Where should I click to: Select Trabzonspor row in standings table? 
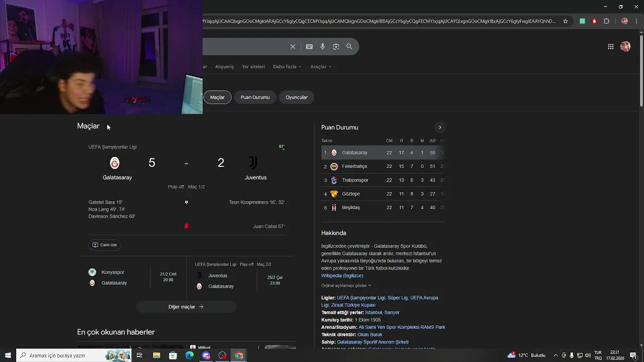click(383, 180)
